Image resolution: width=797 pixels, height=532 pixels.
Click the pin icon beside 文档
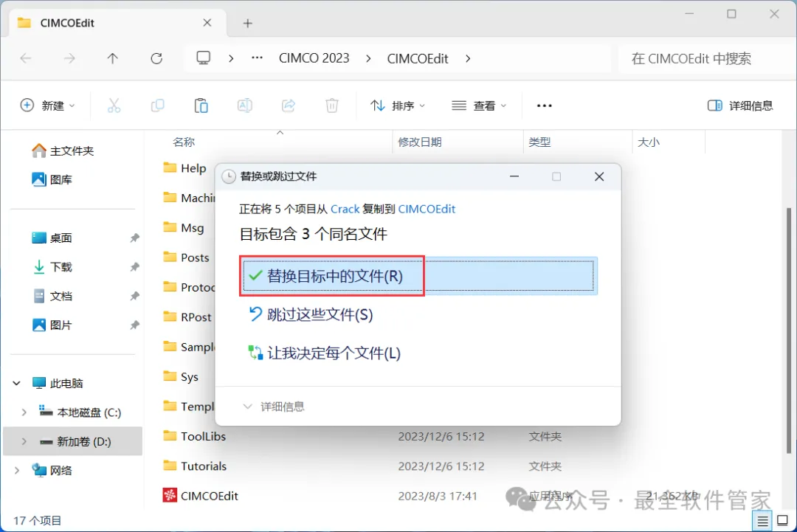pos(135,296)
